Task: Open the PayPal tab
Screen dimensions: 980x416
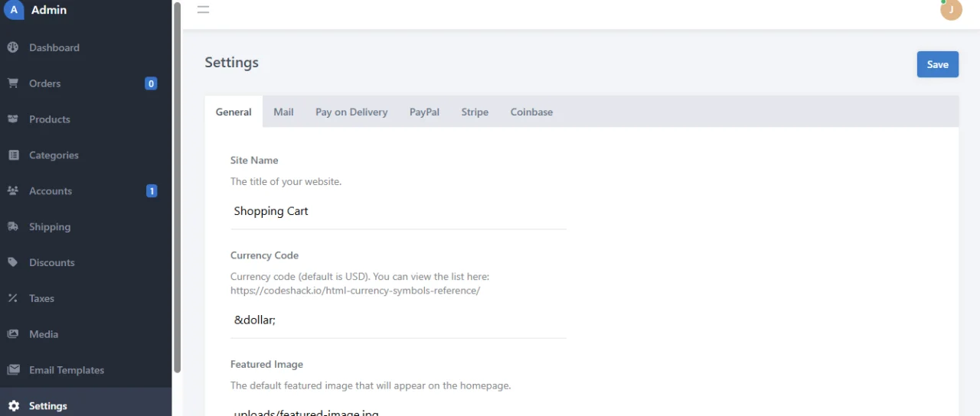Action: [424, 112]
